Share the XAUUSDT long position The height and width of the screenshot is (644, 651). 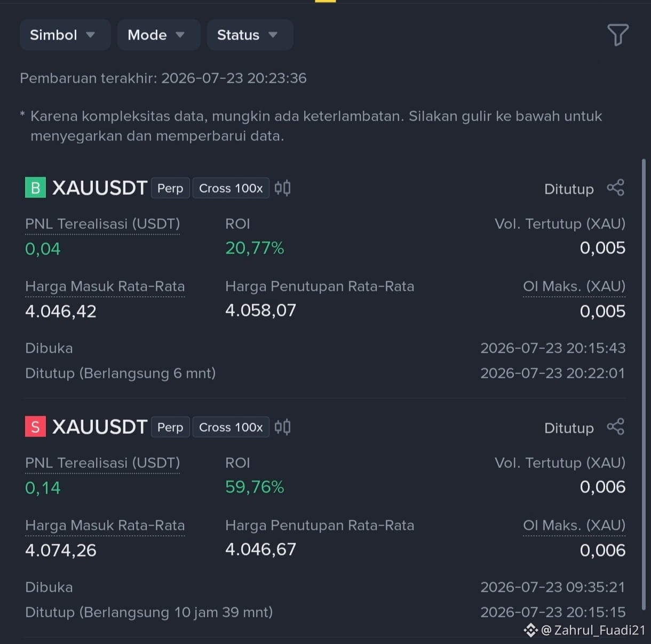click(x=615, y=188)
